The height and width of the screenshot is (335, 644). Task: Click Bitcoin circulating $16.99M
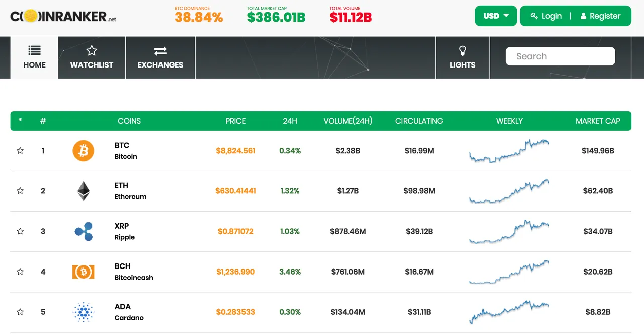pos(419,151)
